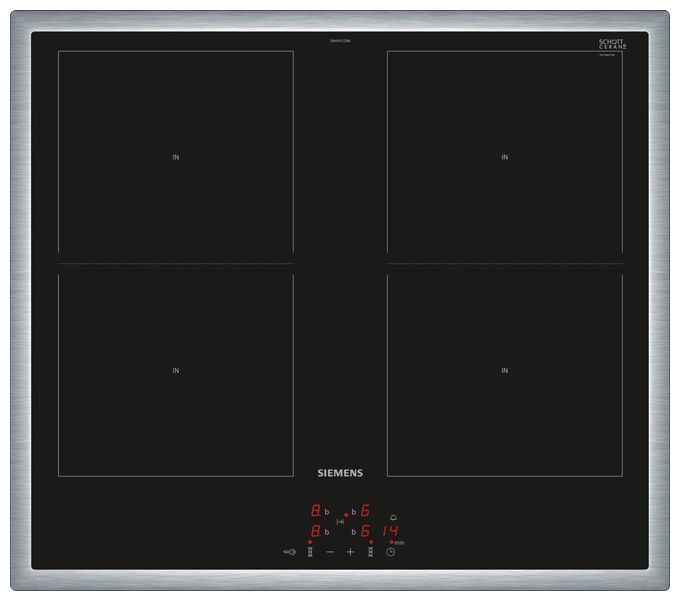Viewport: 680px width, 601px height.
Task: Tap the SIEMENS logo
Action: [340, 473]
